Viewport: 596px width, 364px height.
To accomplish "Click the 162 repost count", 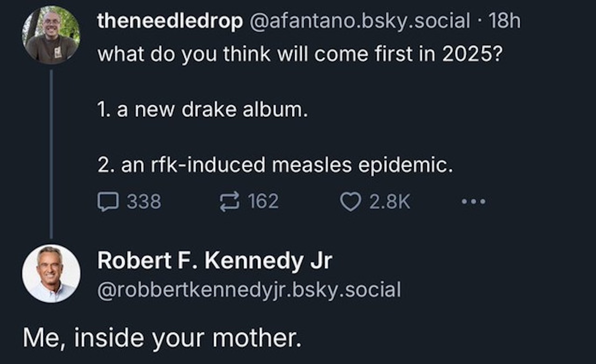I will pyautogui.click(x=263, y=201).
